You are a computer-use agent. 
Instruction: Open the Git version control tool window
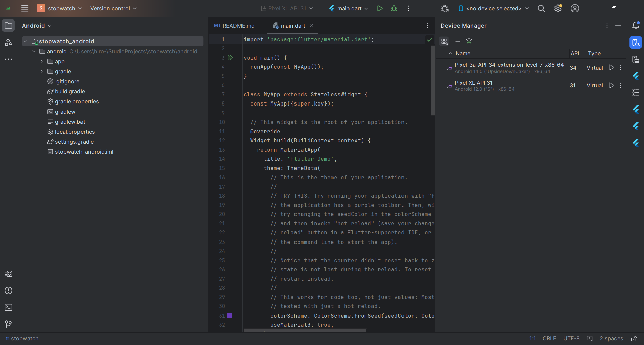pyautogui.click(x=9, y=324)
